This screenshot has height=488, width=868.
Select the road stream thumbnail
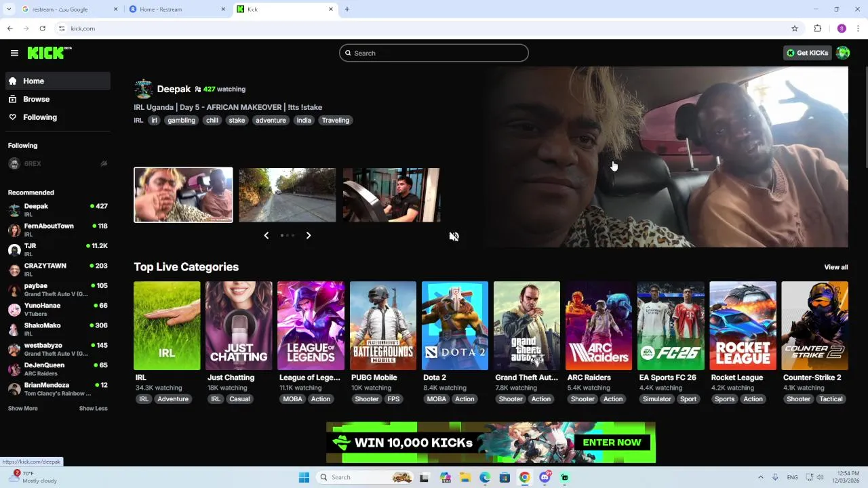coord(288,195)
